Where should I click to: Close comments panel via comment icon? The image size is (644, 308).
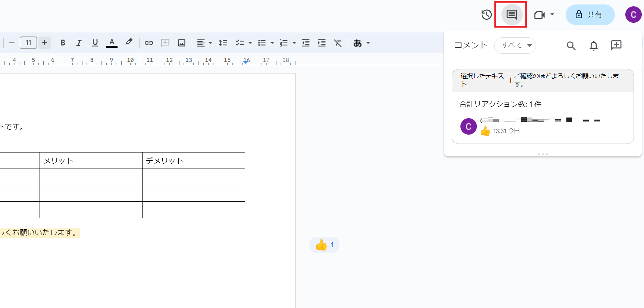[511, 15]
